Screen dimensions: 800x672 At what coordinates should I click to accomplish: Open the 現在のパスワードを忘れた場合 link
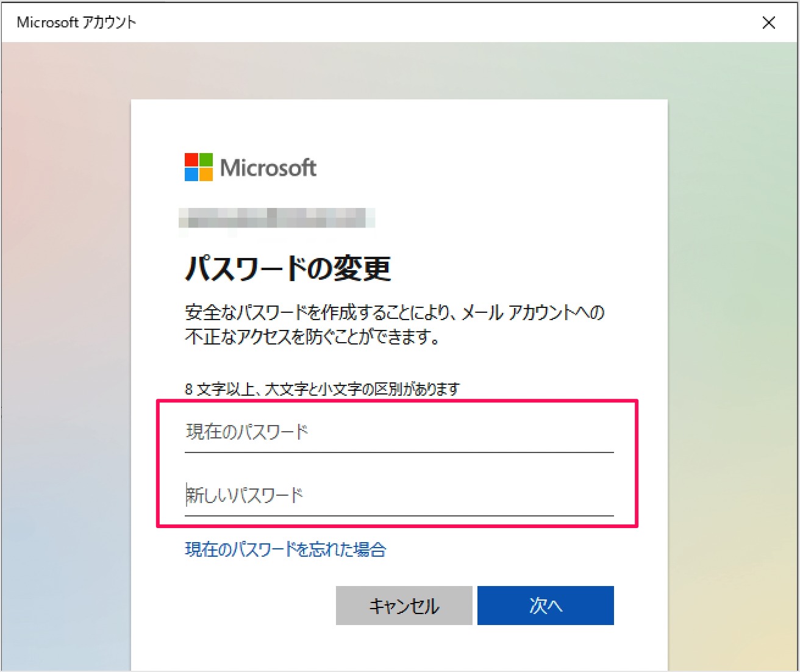pyautogui.click(x=285, y=549)
